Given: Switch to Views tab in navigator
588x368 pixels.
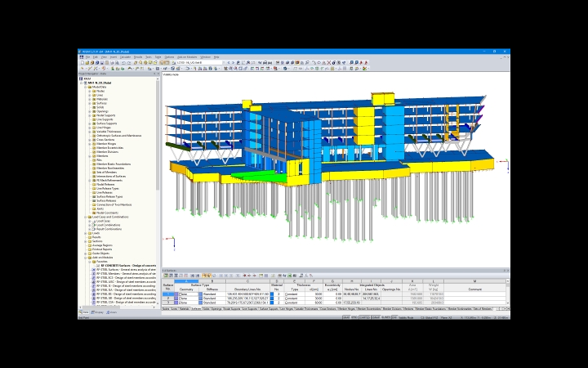Looking at the screenshot, I should (x=112, y=312).
